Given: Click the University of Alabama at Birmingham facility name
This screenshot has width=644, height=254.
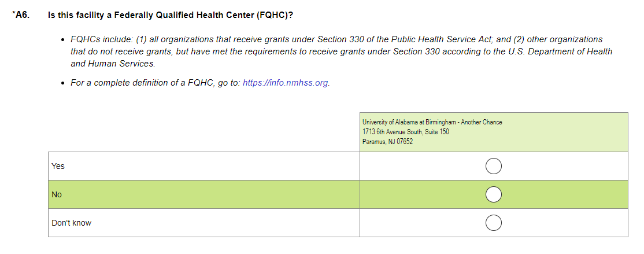Looking at the screenshot, I should tap(432, 122).
